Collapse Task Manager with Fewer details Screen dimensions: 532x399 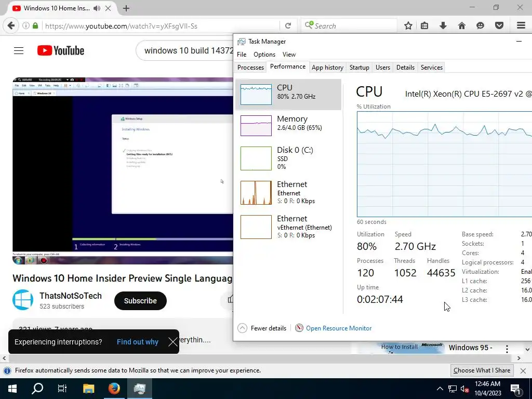coord(262,328)
